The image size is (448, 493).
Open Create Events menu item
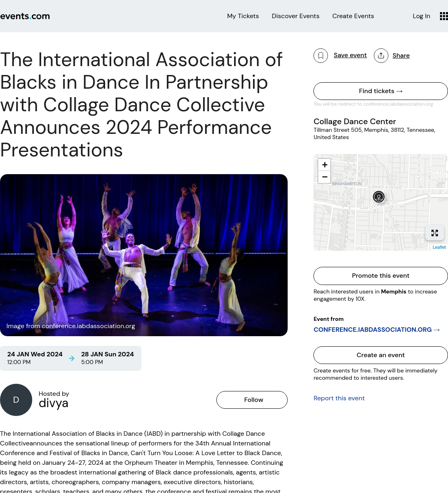click(353, 16)
